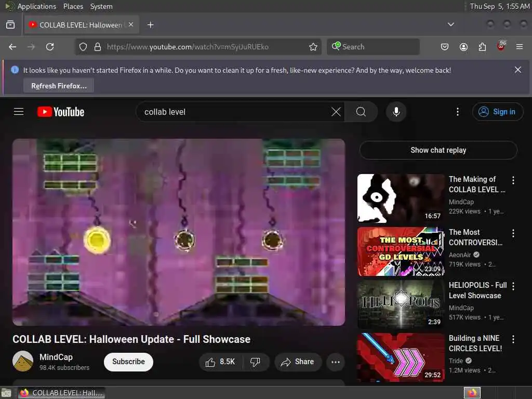Go to YouTube home via logo
This screenshot has height=399, width=532.
[x=61, y=112]
